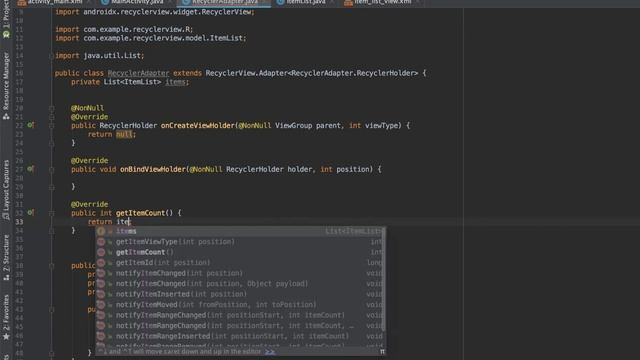Viewport: 640px width, 360px height.
Task: Select notifyItemChanged(int position) suggestion
Action: coord(240,273)
